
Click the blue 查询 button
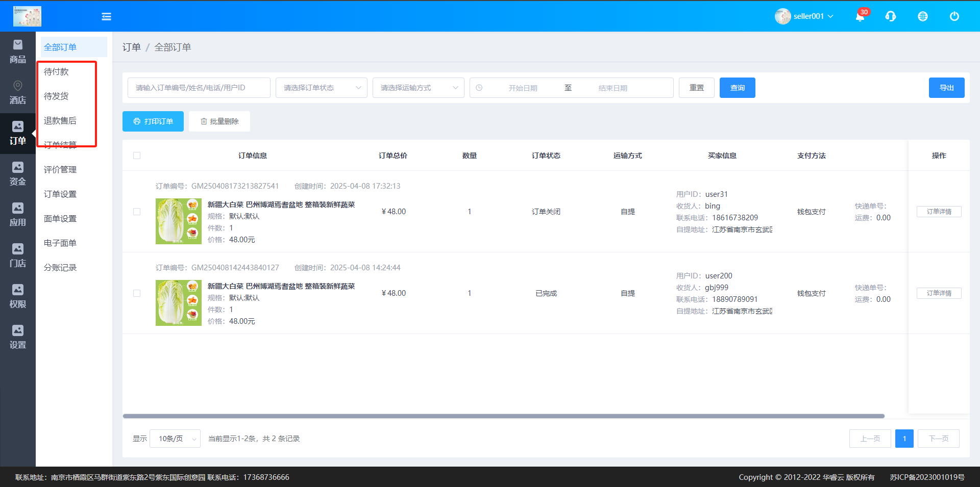click(737, 88)
